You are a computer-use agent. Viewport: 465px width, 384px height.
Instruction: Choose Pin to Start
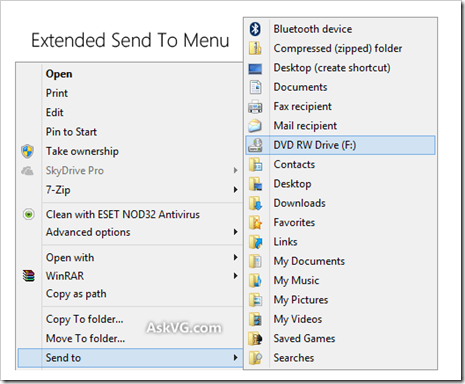pos(71,132)
